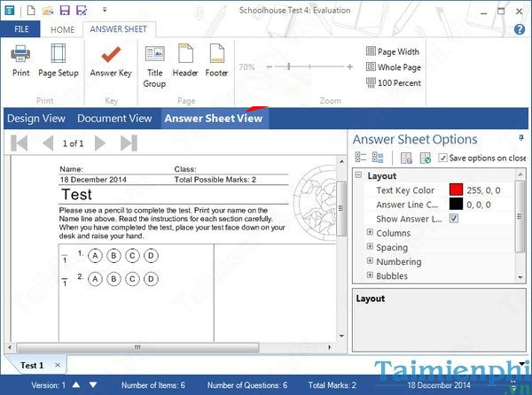Click the Title Group icon
The image size is (532, 395).
[154, 54]
